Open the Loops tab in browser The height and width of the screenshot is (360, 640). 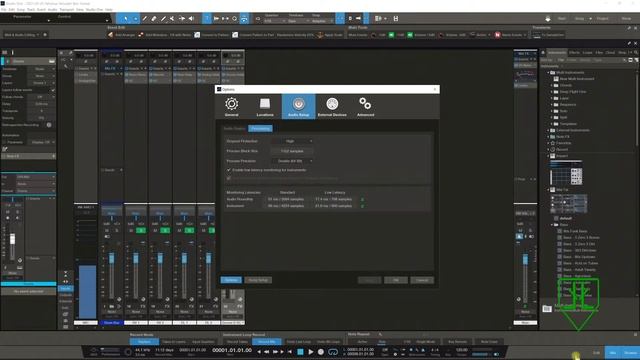(587, 53)
